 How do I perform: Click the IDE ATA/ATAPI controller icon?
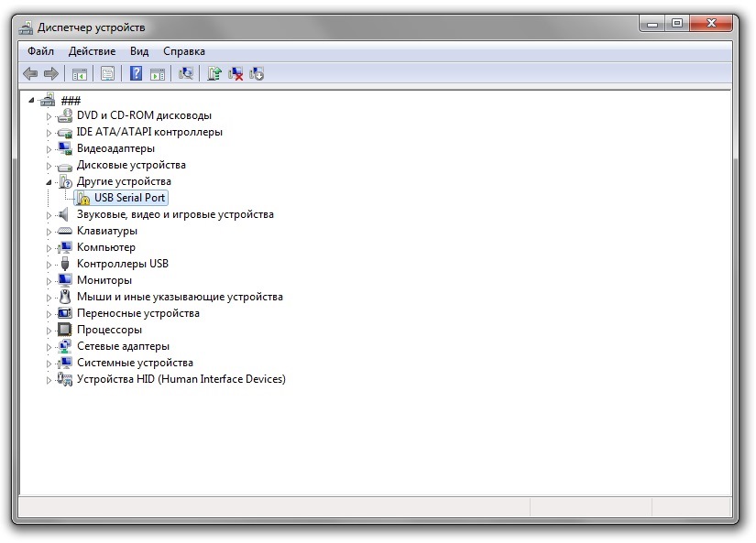(65, 132)
